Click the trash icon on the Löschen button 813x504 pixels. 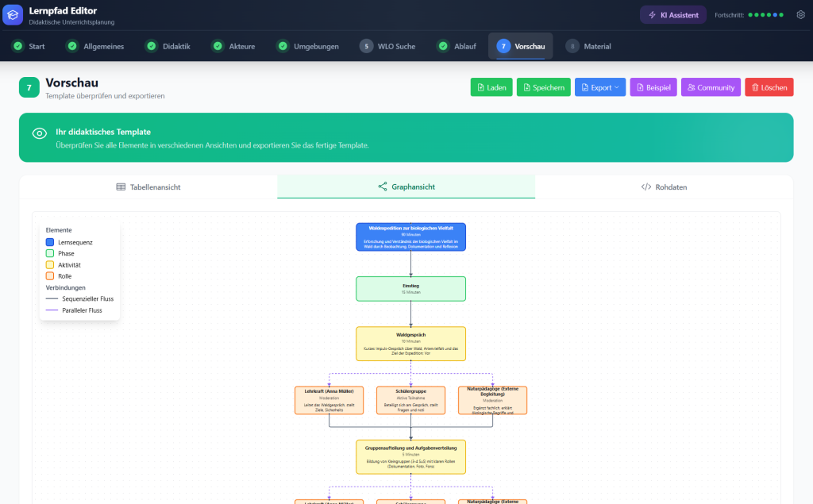755,87
